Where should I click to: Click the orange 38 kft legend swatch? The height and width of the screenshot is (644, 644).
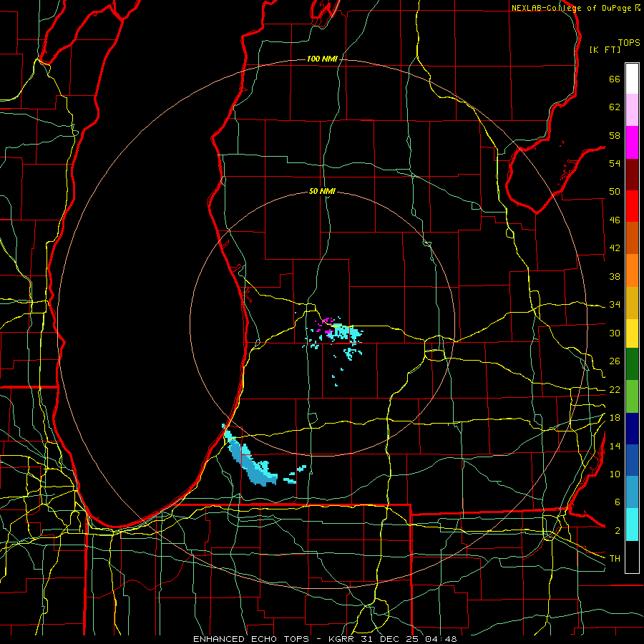[x=632, y=270]
